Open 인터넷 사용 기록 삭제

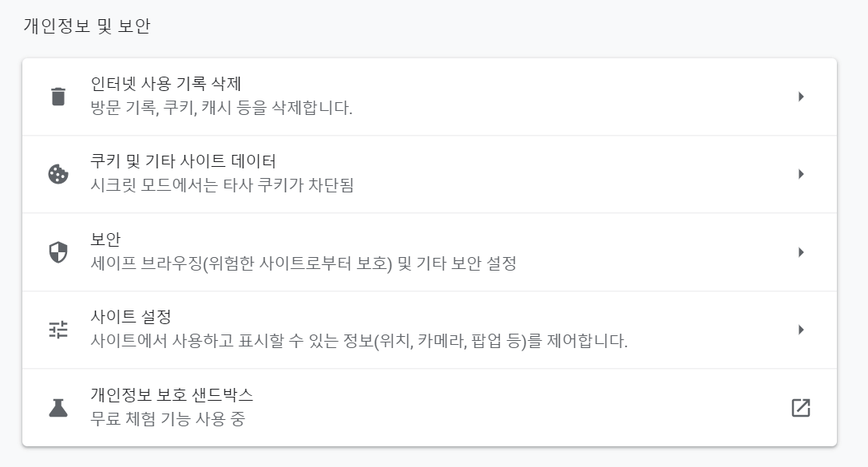click(166, 84)
